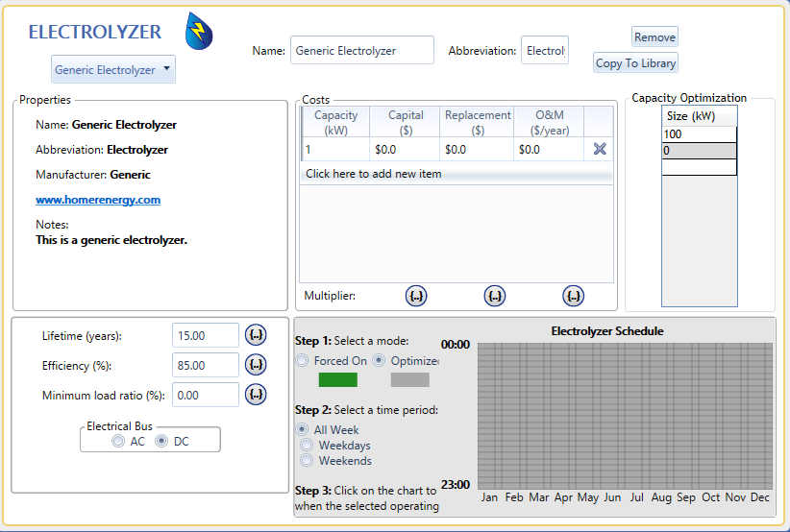This screenshot has height=532, width=790.
Task: Click the electrolyzer water drop lightning icon
Action: [x=199, y=31]
